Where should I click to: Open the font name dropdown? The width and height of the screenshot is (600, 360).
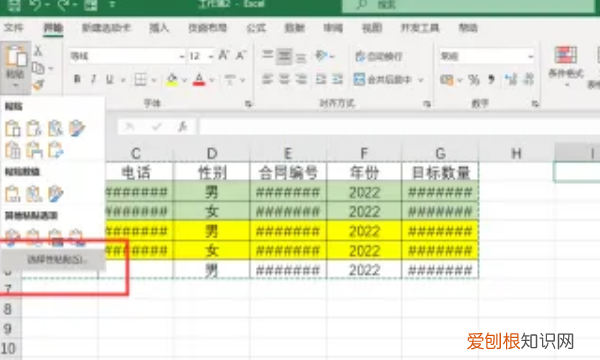tap(182, 57)
